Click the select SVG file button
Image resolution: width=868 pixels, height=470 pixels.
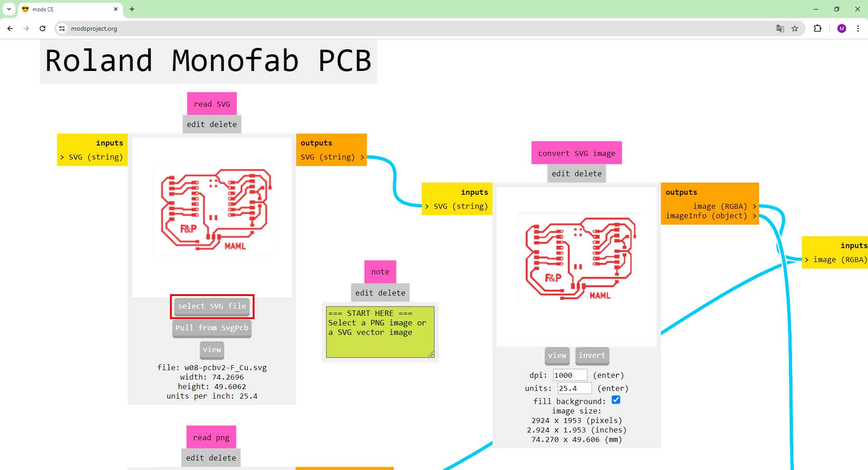pyautogui.click(x=212, y=306)
